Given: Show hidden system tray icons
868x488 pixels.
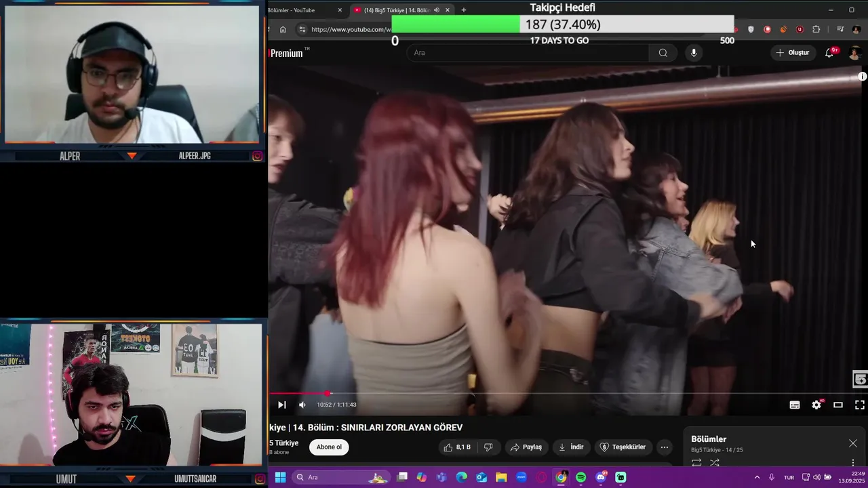Looking at the screenshot, I should tap(757, 477).
